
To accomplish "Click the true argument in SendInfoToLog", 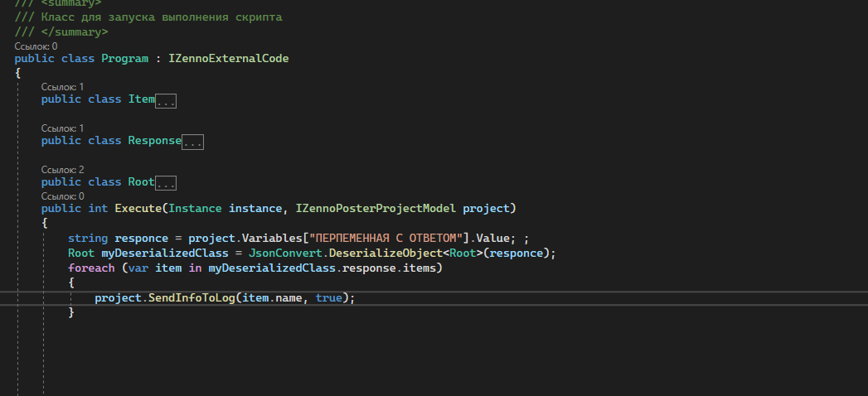I will (328, 297).
